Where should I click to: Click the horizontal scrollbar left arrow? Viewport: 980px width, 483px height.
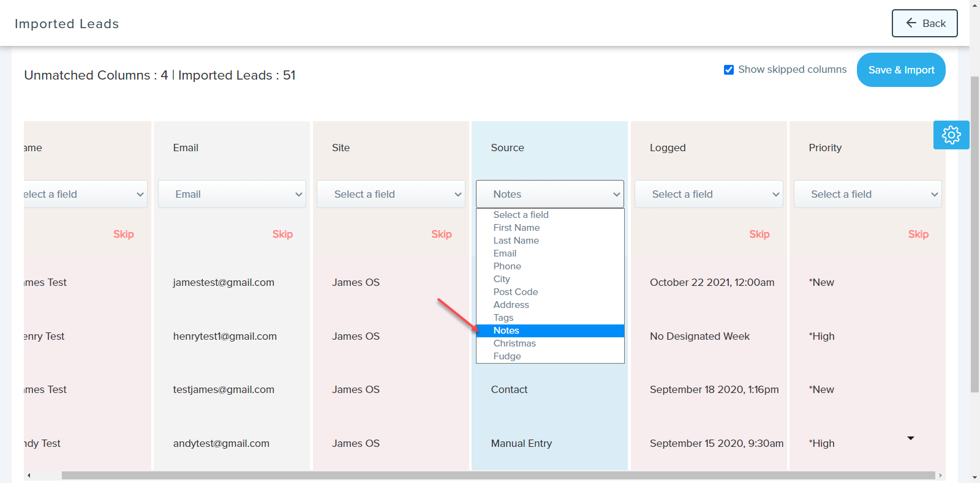coord(29,475)
